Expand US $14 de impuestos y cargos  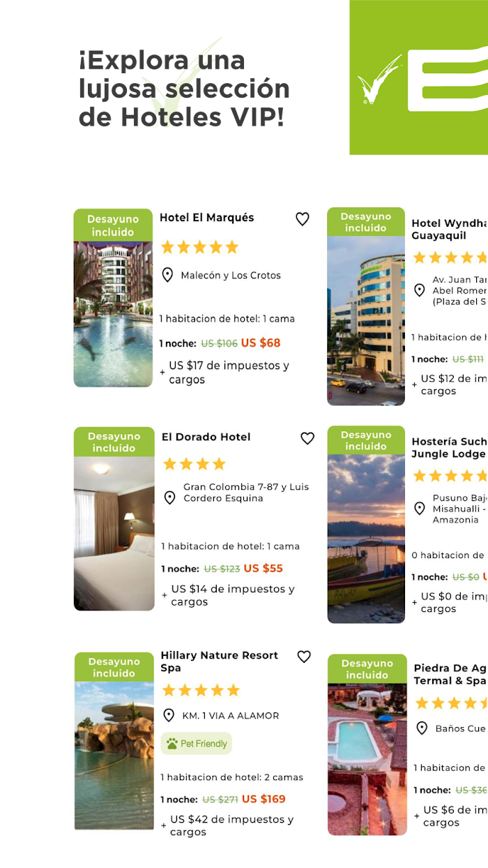point(228,595)
